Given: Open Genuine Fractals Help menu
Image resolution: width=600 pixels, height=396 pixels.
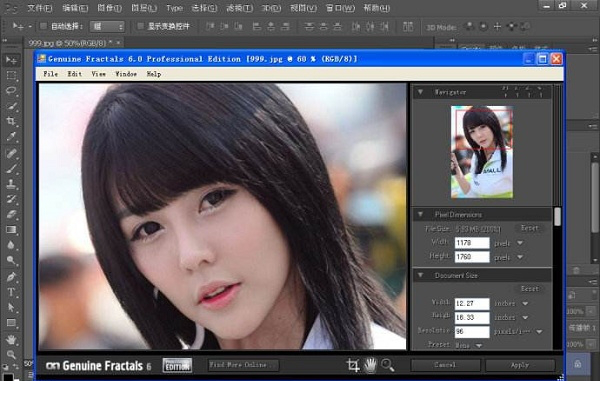Looking at the screenshot, I should click(154, 74).
